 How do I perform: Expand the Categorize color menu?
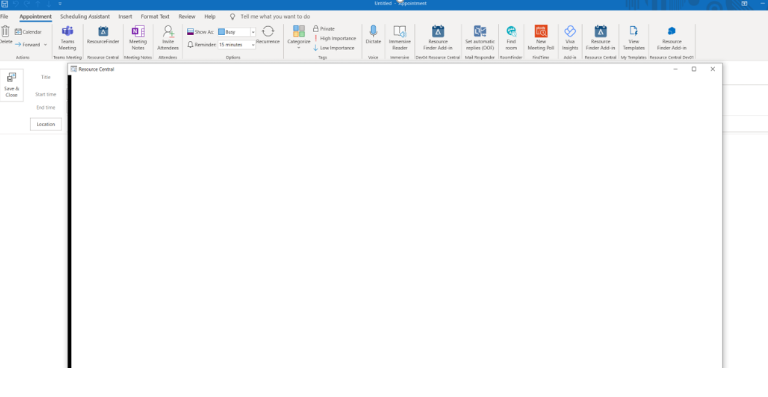tap(299, 38)
